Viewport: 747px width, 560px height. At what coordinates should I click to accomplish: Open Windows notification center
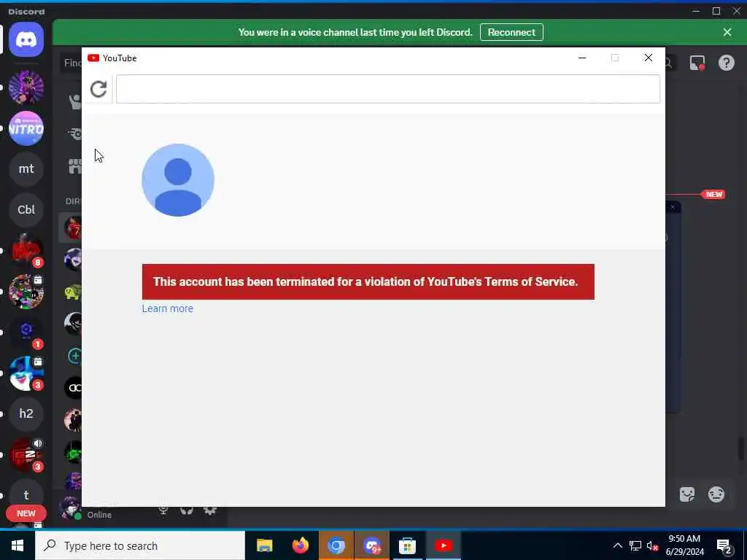(x=724, y=545)
